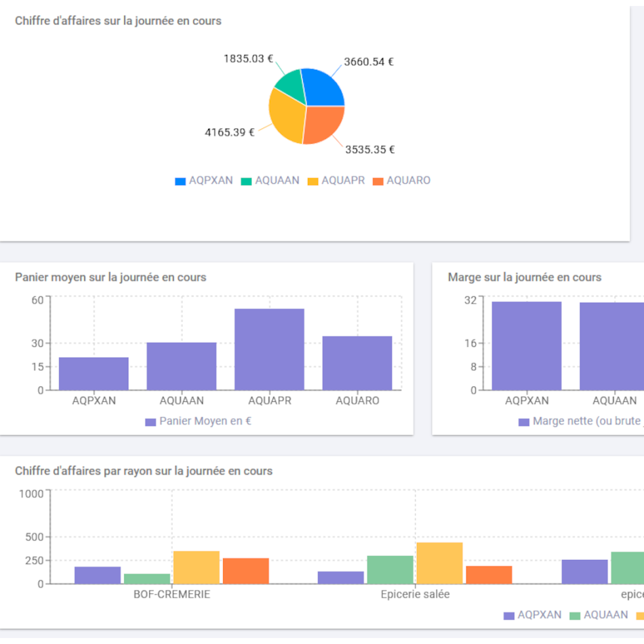The image size is (644, 644).
Task: Click the yellow bar in BOF-CREMERIE group
Action: point(197,567)
